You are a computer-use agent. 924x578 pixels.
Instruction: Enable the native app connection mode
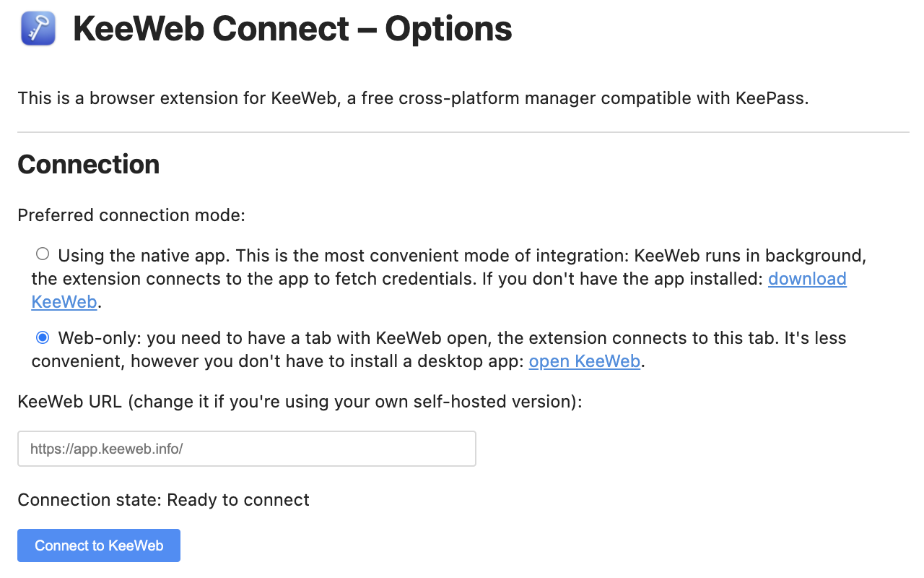point(42,254)
